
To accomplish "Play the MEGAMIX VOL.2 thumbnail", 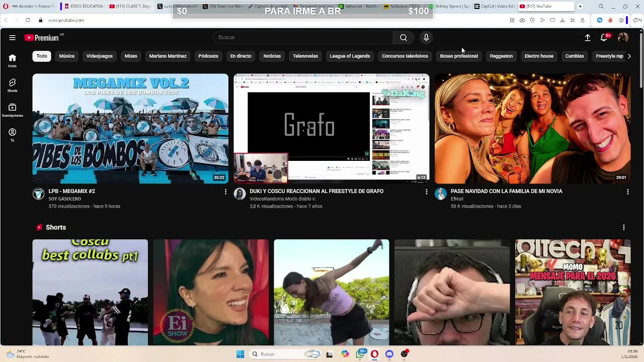I will 130,129.
